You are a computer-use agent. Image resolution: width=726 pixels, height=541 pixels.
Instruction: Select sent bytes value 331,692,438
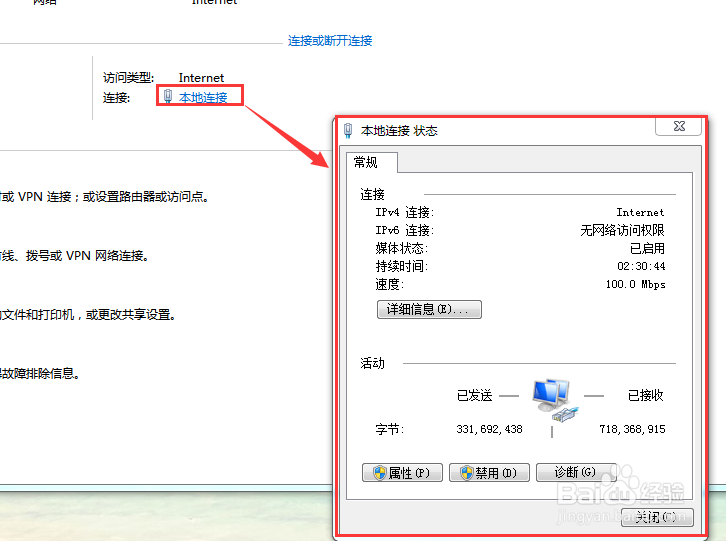489,430
